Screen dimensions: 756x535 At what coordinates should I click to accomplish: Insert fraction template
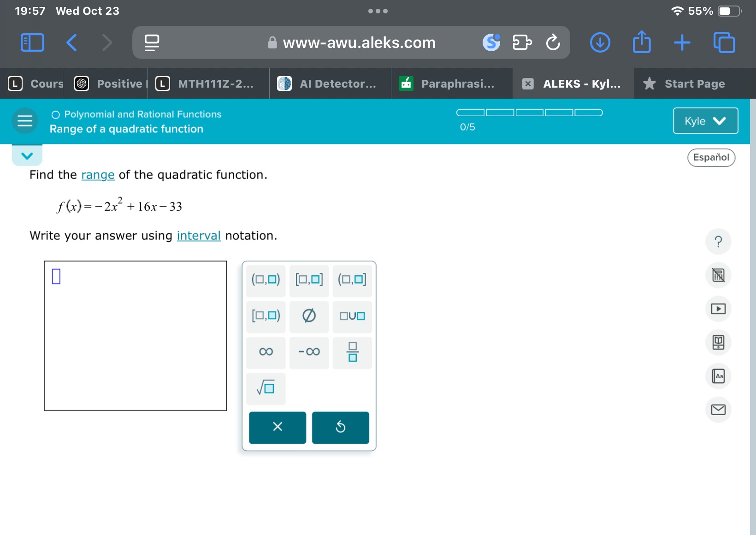pyautogui.click(x=352, y=352)
